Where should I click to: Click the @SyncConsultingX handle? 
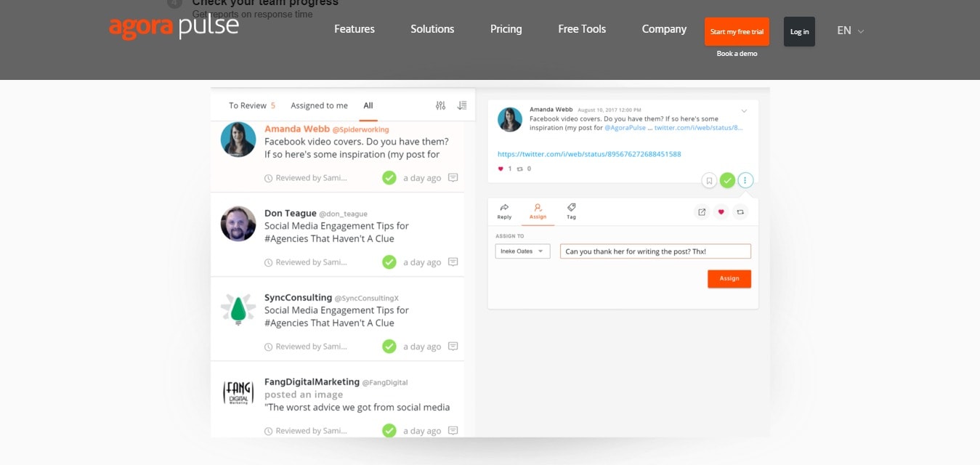point(367,298)
